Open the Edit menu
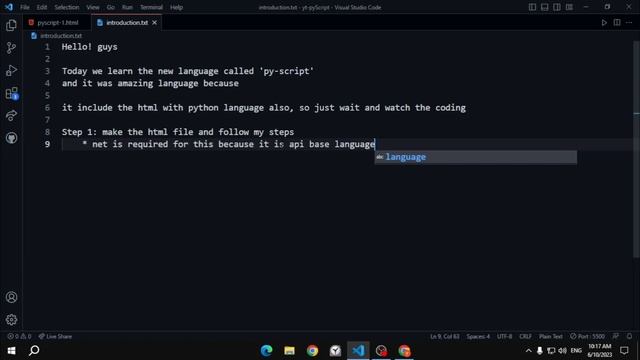640x360 pixels. [x=42, y=7]
